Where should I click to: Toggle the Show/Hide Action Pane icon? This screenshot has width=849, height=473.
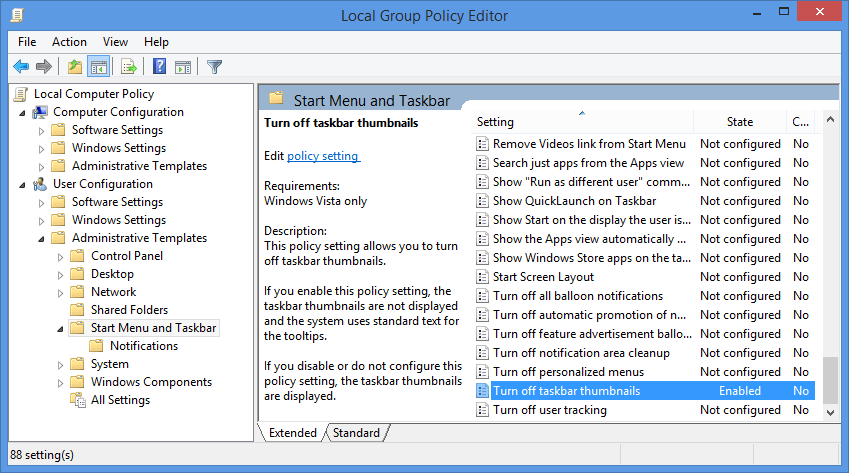(183, 67)
